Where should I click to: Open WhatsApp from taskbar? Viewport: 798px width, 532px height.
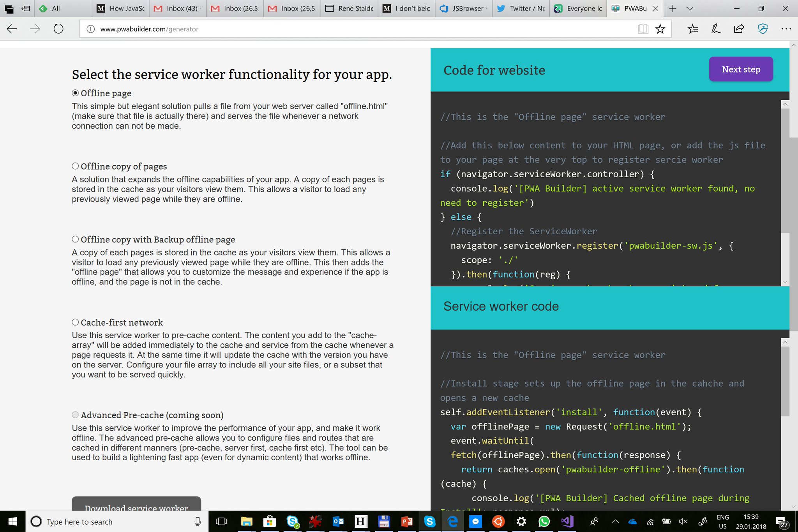tap(544, 521)
